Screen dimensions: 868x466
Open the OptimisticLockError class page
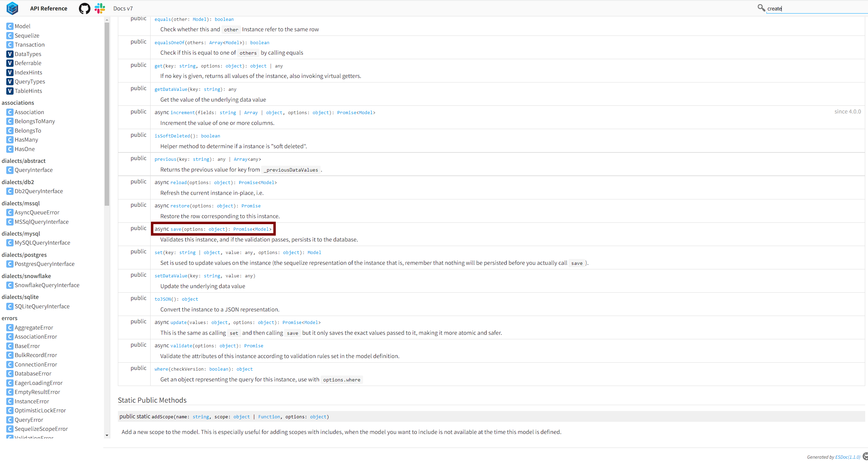40,410
